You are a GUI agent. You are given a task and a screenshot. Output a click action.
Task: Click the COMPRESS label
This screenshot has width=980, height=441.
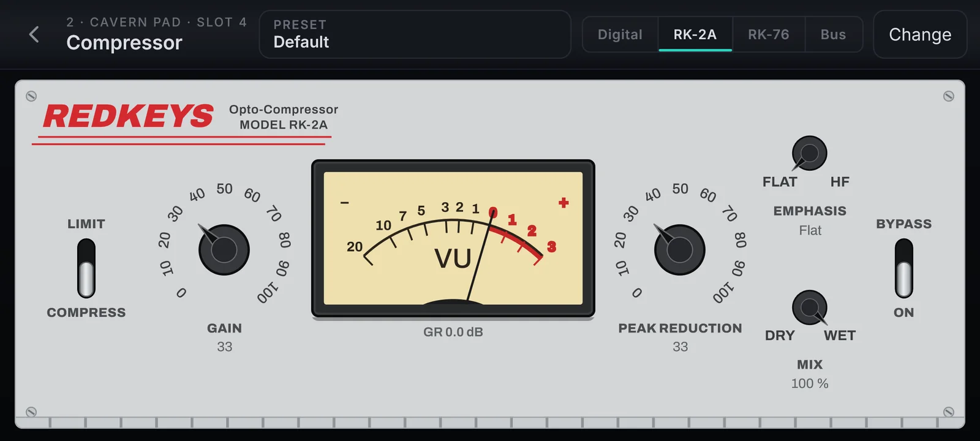(86, 312)
